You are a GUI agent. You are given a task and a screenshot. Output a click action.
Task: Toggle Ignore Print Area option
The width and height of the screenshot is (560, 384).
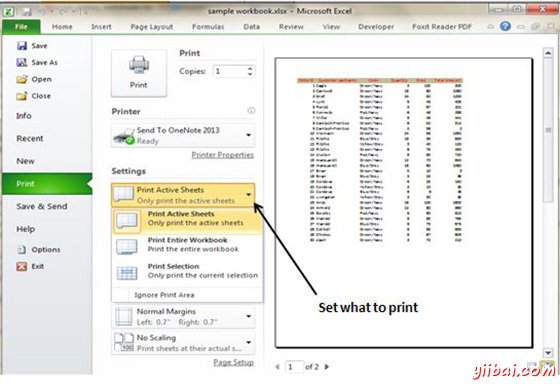[x=188, y=295]
